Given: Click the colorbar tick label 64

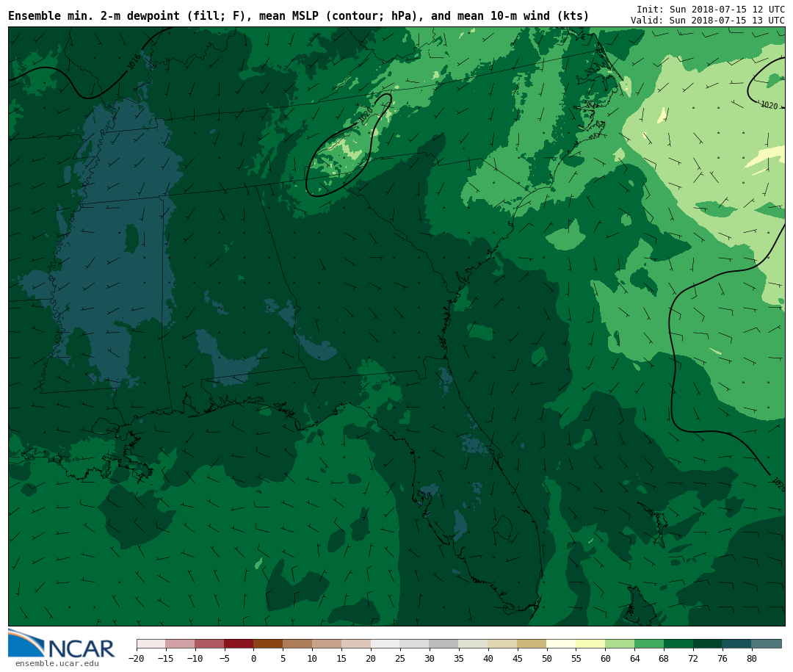Looking at the screenshot, I should click(x=634, y=659).
